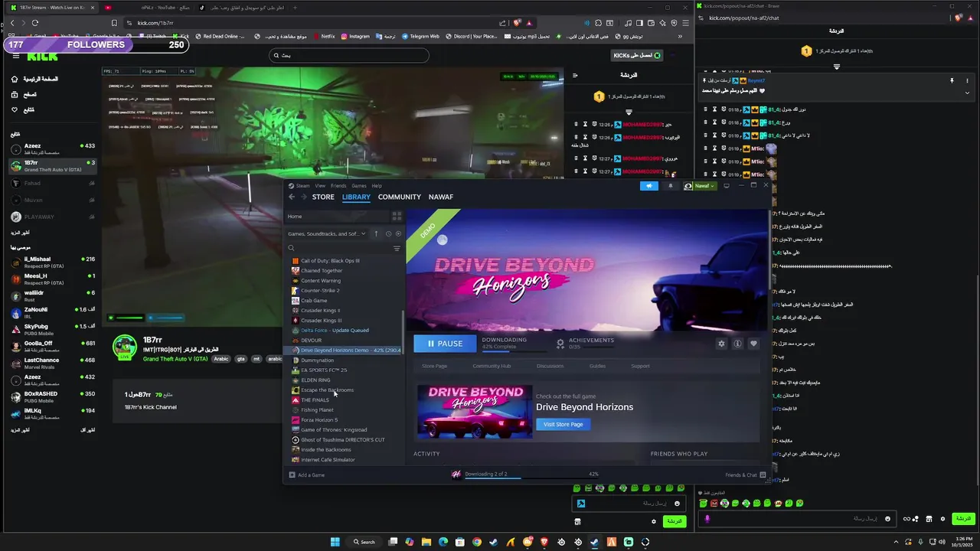
Task: Sort library by recent activity clock icon
Action: click(x=388, y=233)
